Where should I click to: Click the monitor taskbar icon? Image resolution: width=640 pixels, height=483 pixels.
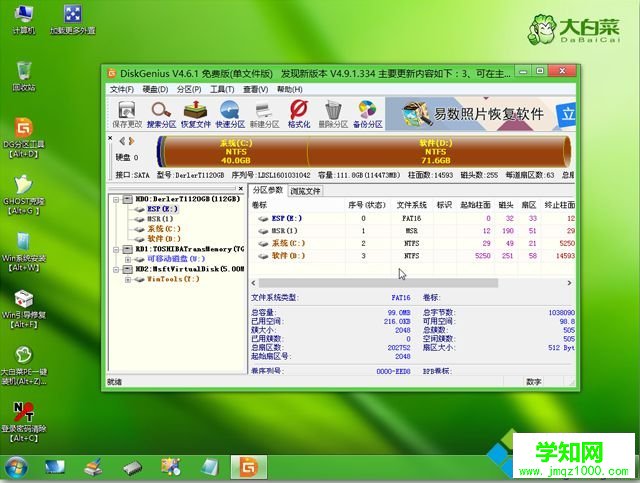pos(55,467)
